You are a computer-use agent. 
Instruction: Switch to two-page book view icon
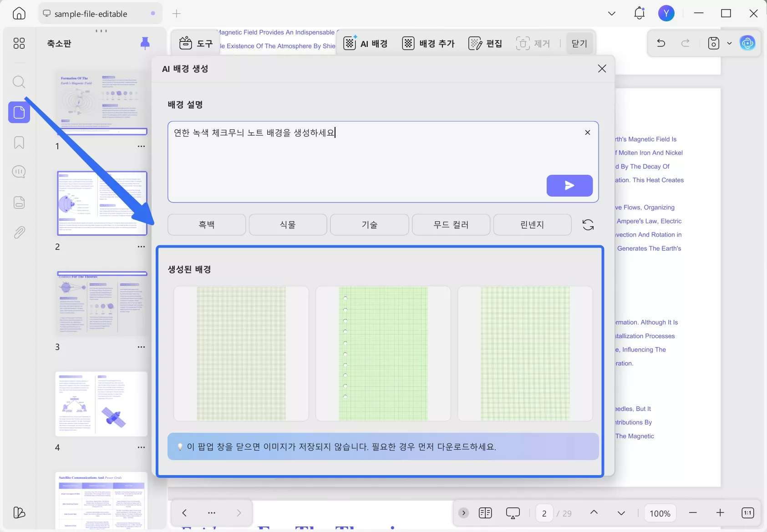tap(485, 513)
